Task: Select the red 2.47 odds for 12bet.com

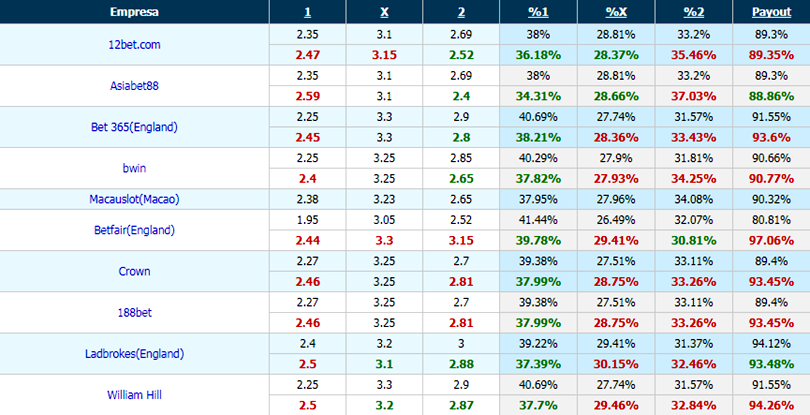Action: click(x=307, y=55)
